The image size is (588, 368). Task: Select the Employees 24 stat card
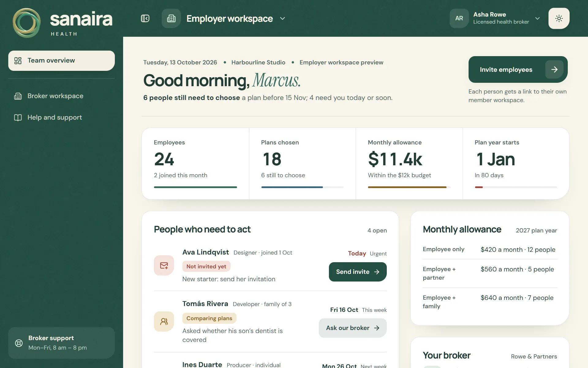(x=196, y=164)
